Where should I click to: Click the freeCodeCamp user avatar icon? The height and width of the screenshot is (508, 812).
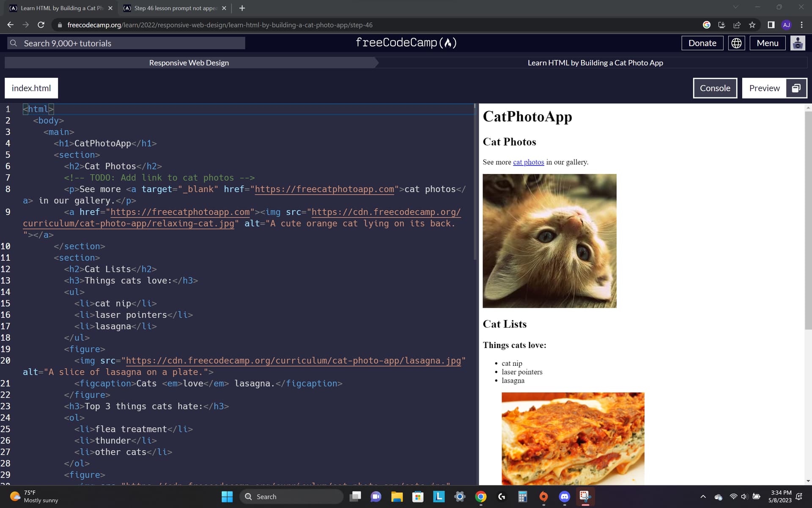click(x=798, y=43)
